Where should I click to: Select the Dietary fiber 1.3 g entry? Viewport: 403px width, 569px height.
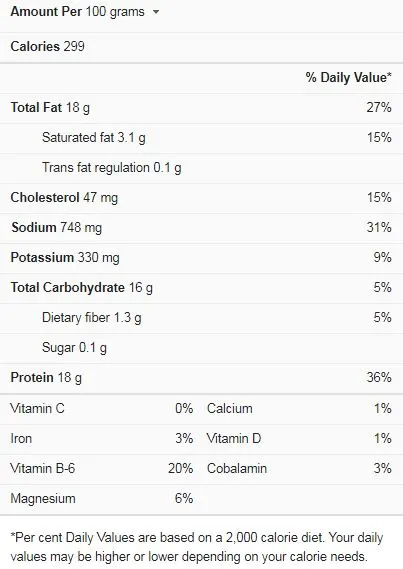pos(91,318)
